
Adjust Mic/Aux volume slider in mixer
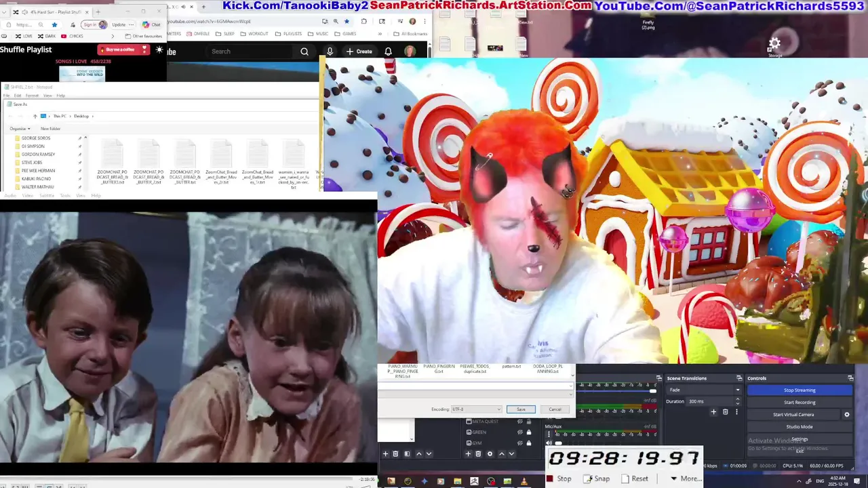pyautogui.click(x=558, y=443)
